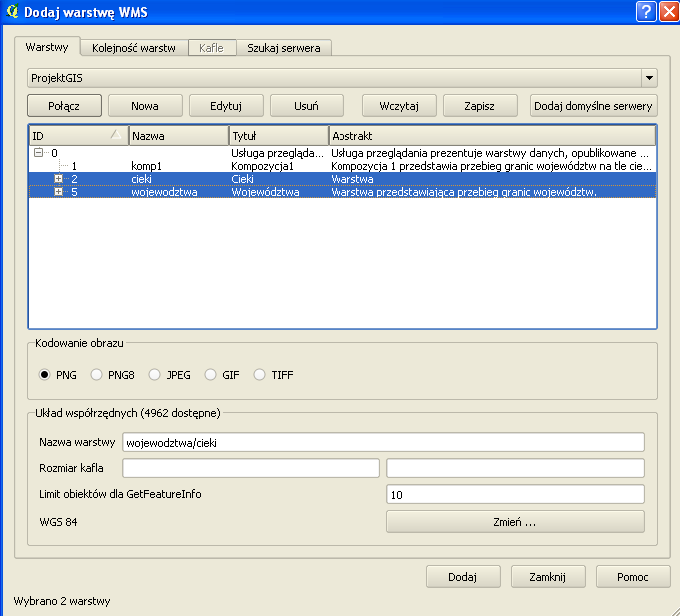Select the wojewodztwa layer row
Screen dimensions: 680x616
[342, 192]
